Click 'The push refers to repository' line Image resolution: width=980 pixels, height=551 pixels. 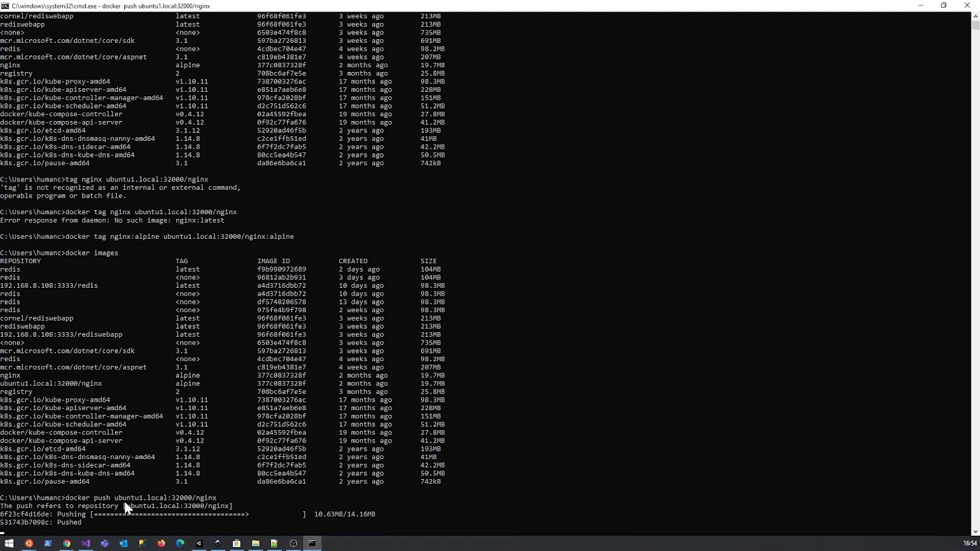pos(116,506)
